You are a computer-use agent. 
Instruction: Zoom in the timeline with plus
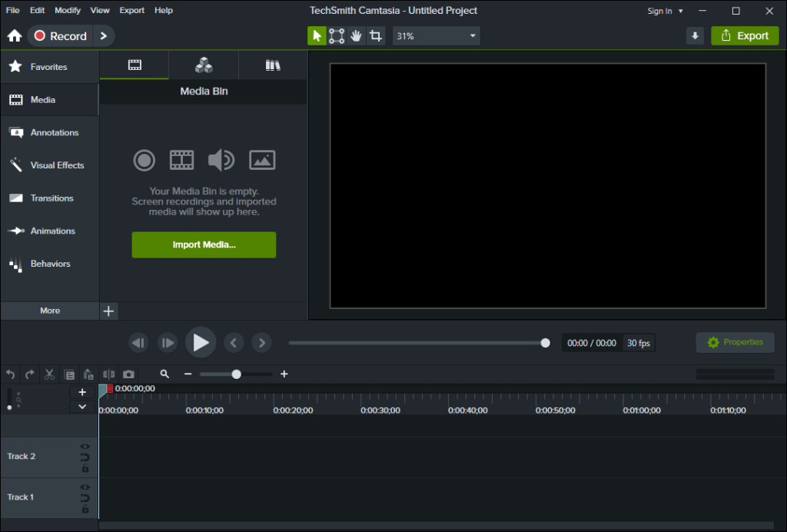284,374
